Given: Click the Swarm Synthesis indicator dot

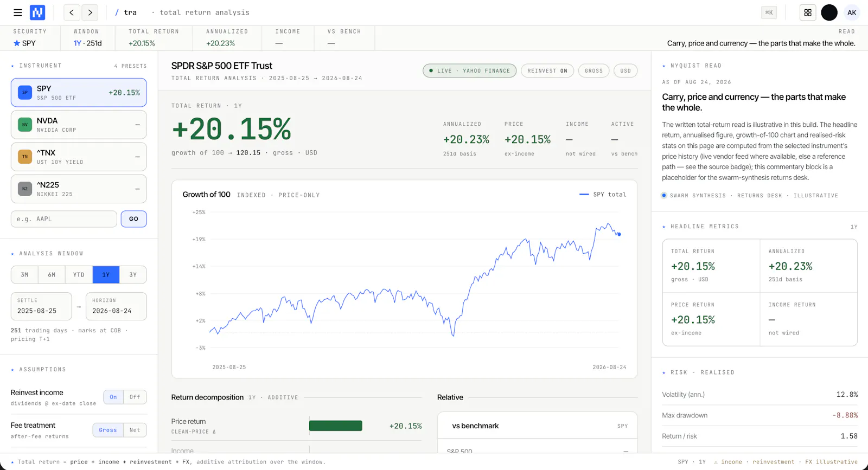Looking at the screenshot, I should click(x=664, y=196).
